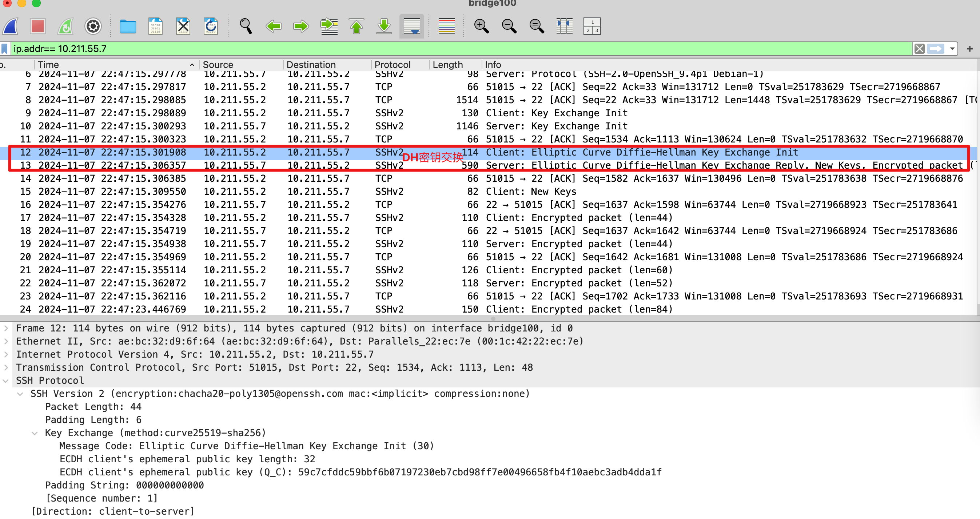Open a capture file via folder icon
980x519 pixels.
click(128, 26)
